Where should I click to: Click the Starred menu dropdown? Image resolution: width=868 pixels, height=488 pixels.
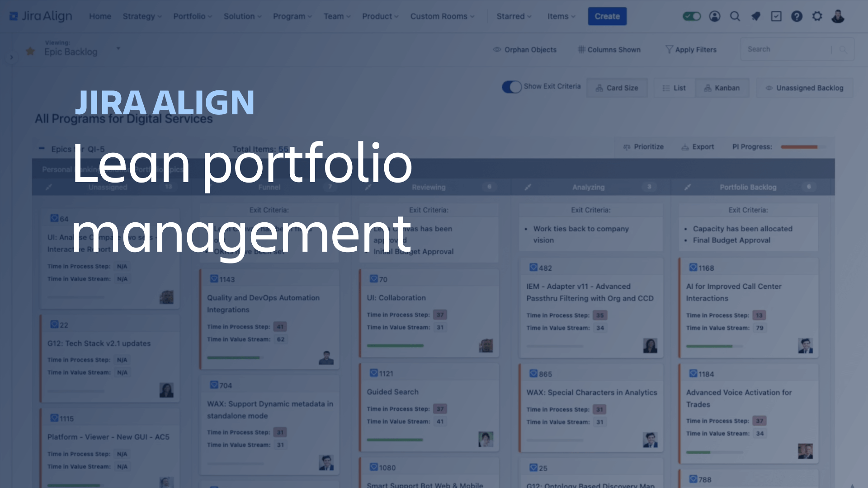[x=514, y=16]
